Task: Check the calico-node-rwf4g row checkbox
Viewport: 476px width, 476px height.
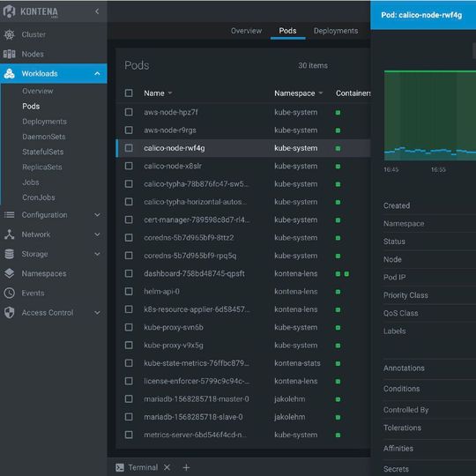Action: click(129, 148)
